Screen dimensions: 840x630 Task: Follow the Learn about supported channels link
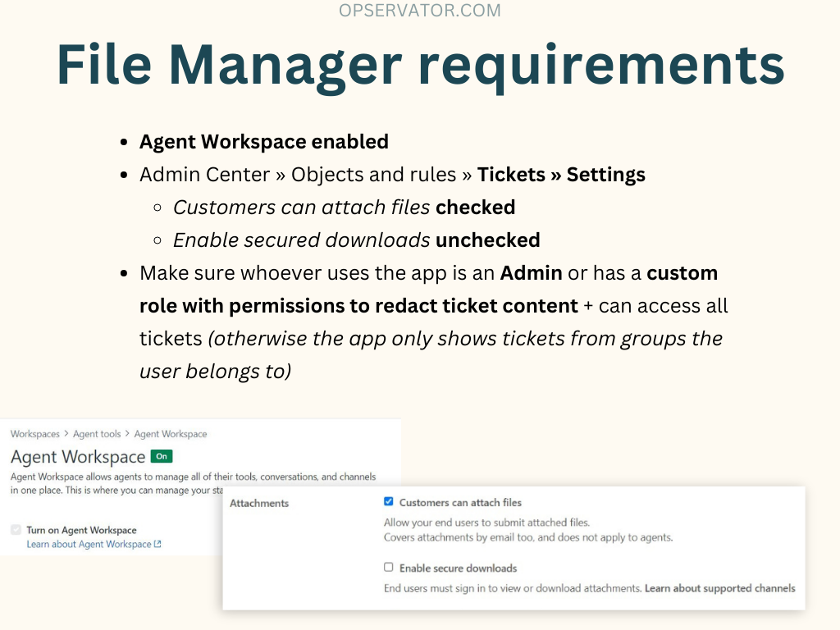click(x=719, y=588)
